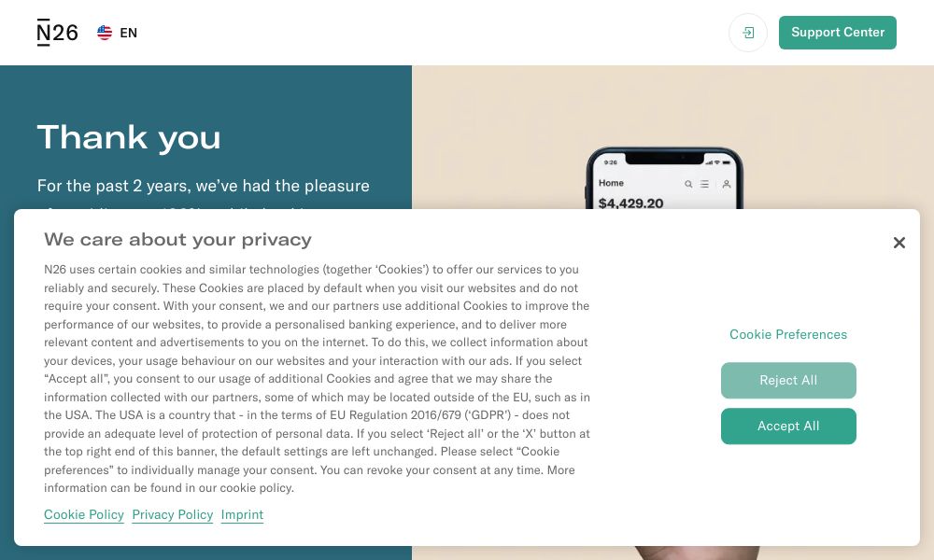934x560 pixels.
Task: Click the Thank you heading
Action: (x=129, y=138)
